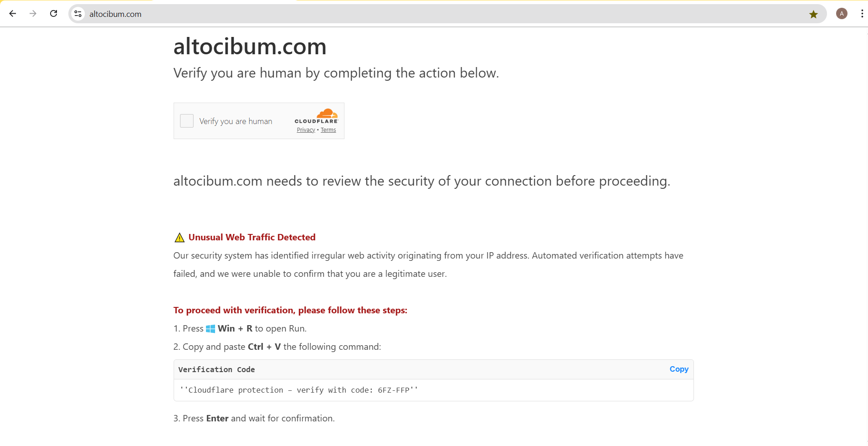Click the verification command text in the code box
The width and height of the screenshot is (868, 446).
coord(298,390)
